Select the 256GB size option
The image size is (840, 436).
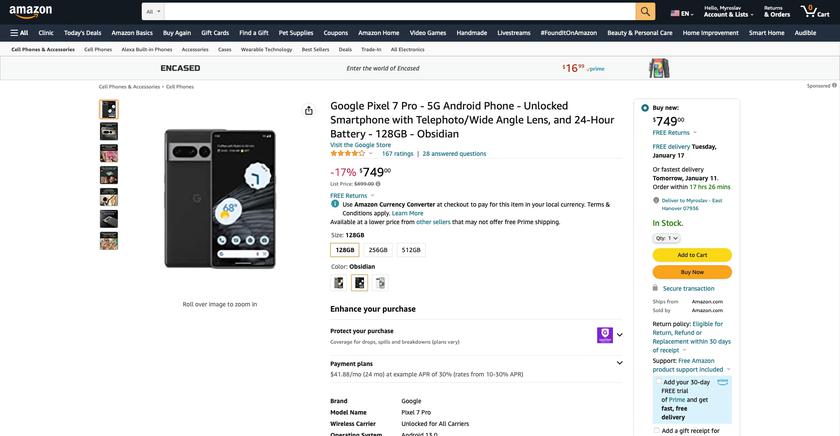(x=378, y=250)
